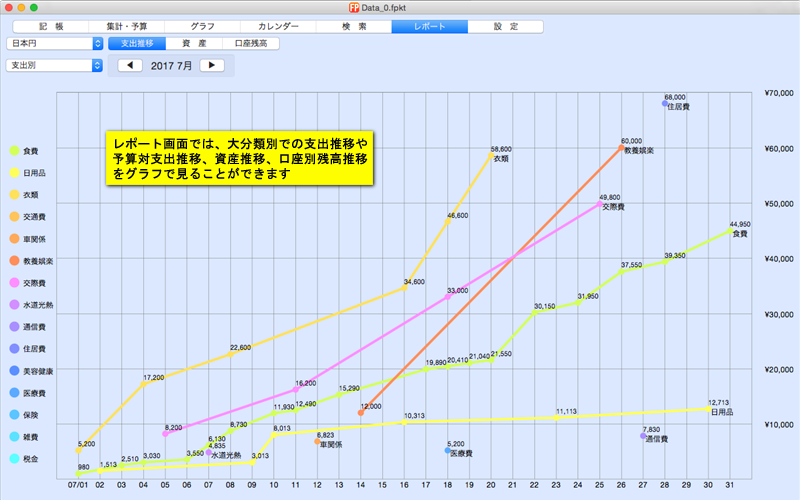This screenshot has width=800, height=500.
Task: Select the 教養娯楽 legend marker
Action: (13, 261)
